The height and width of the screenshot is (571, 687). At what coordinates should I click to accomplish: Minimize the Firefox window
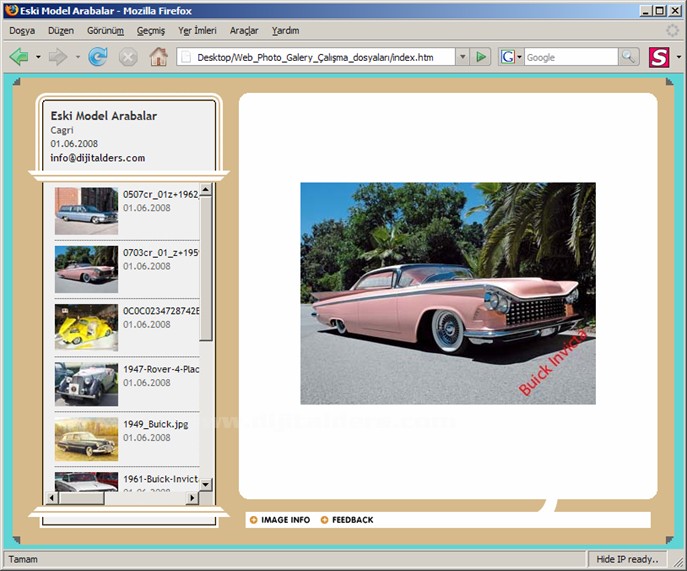[x=645, y=11]
